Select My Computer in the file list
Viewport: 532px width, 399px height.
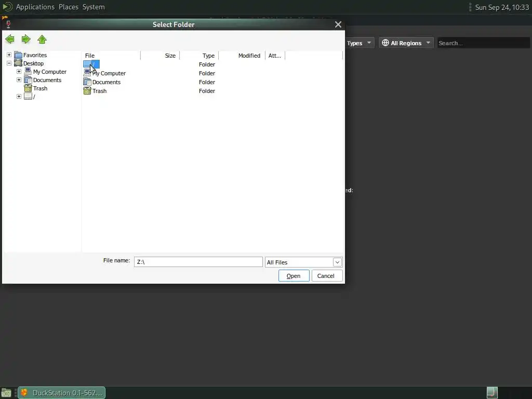[109, 73]
